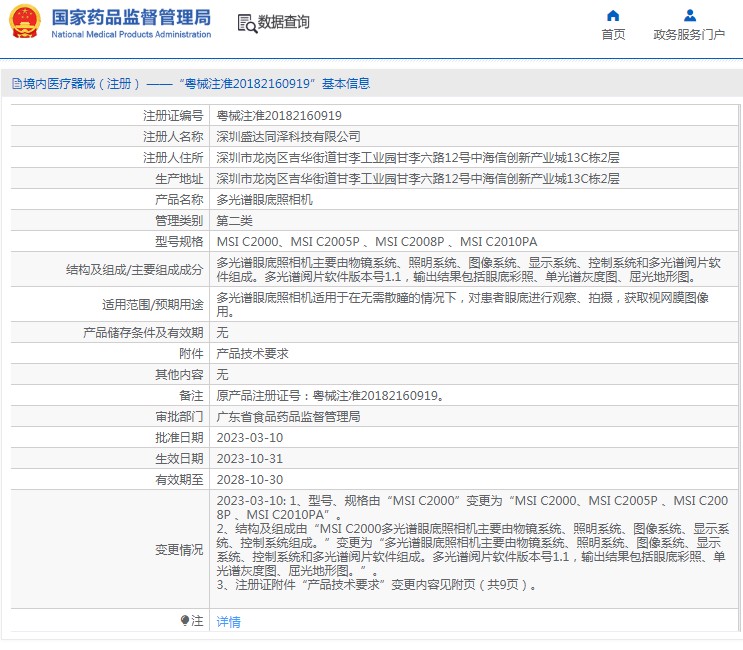Click the document icon before 境内医疗器械

(x=16, y=84)
